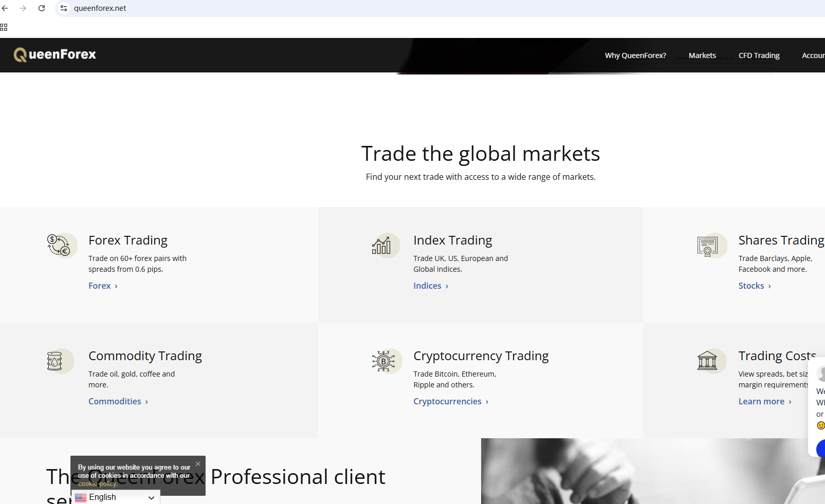Click the cookie policy link
The image size is (825, 504).
(98, 484)
